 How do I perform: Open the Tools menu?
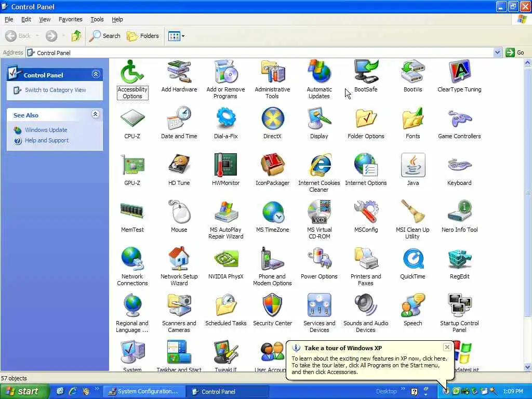click(x=97, y=19)
